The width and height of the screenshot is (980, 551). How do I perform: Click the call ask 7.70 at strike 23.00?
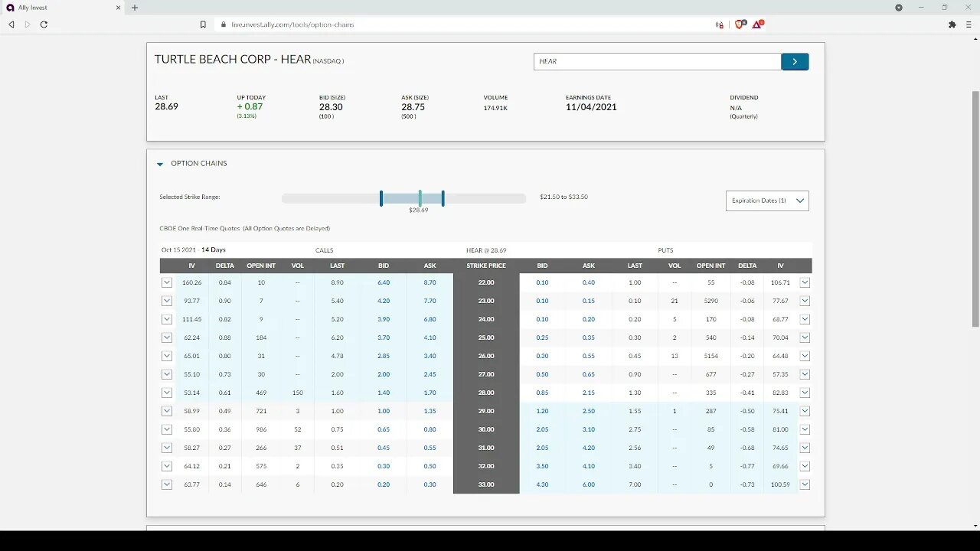coord(430,301)
